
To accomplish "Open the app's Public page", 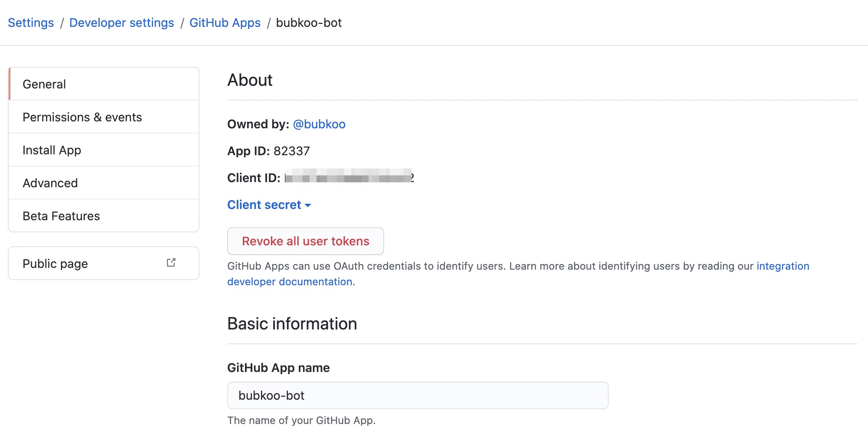I will tap(104, 264).
